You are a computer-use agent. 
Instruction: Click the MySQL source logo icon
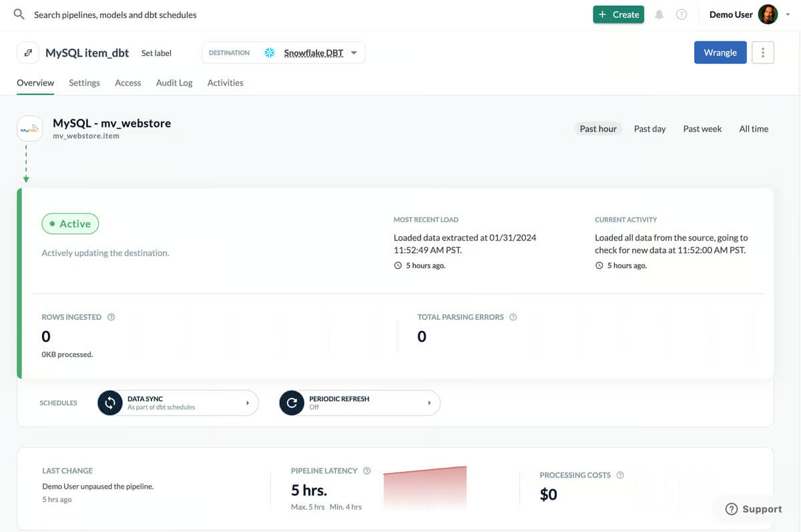[30, 129]
